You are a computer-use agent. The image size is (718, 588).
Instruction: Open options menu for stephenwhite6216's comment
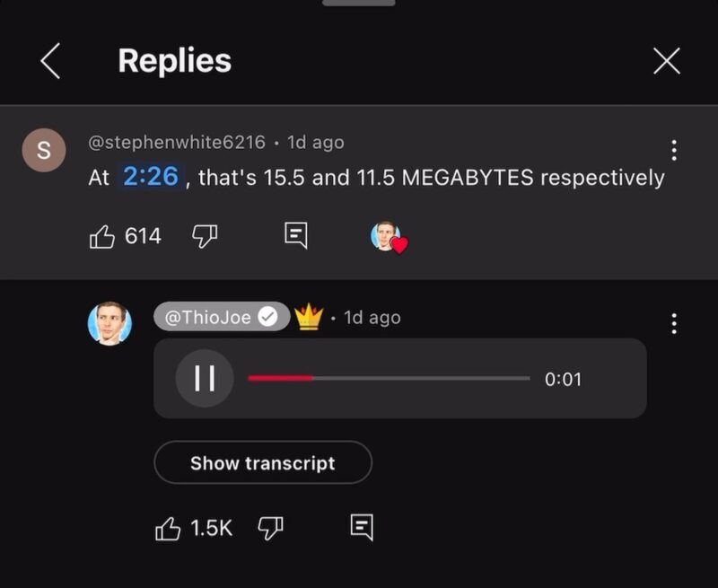coord(674,150)
